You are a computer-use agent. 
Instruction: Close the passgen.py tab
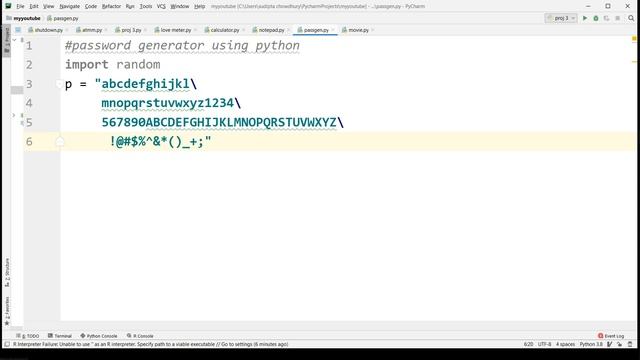pyautogui.click(x=333, y=30)
